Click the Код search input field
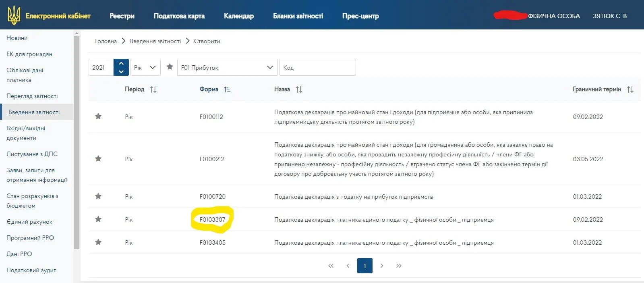 tap(317, 67)
